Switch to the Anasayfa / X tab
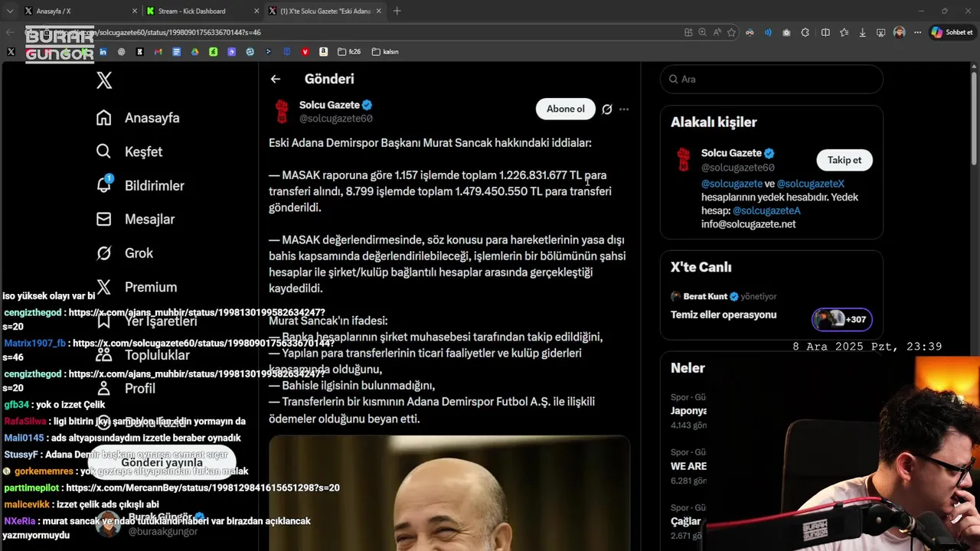Viewport: 980px width, 551px height. coord(80,11)
